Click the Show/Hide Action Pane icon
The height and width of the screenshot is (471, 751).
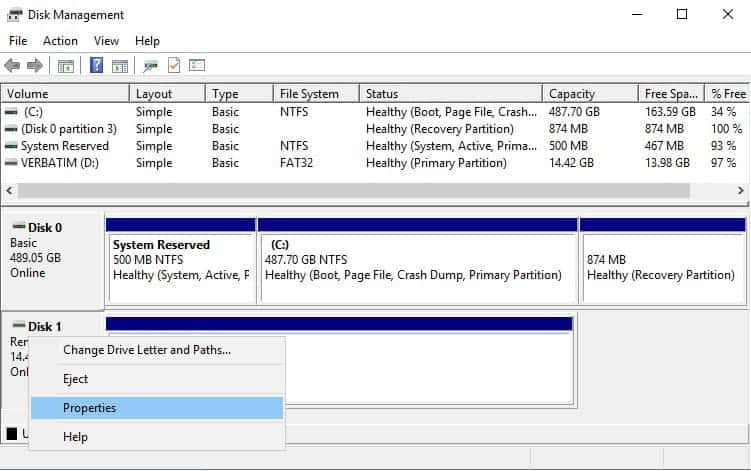coord(120,66)
